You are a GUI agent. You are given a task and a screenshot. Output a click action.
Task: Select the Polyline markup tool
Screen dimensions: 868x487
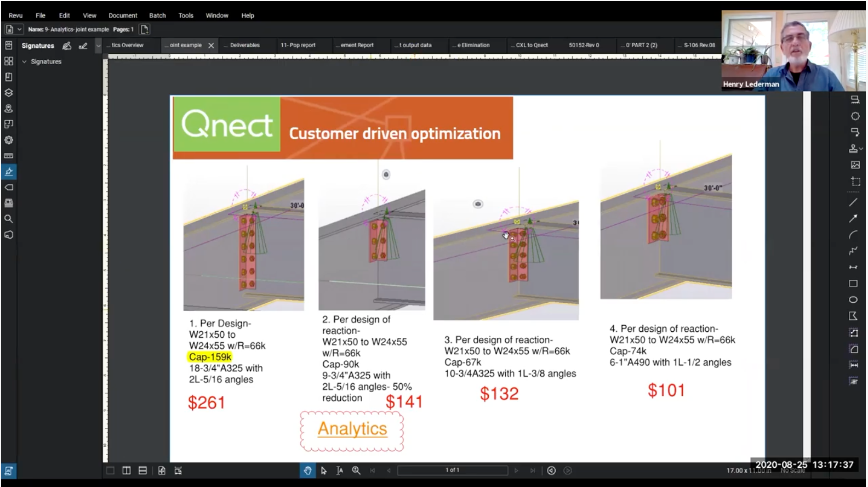point(853,251)
